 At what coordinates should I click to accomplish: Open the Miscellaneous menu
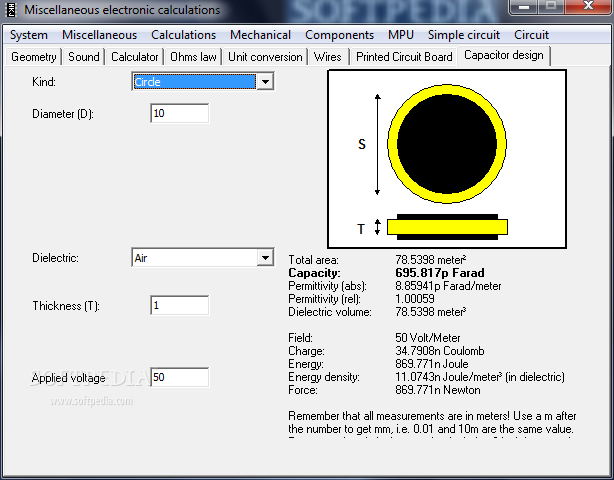click(x=99, y=35)
